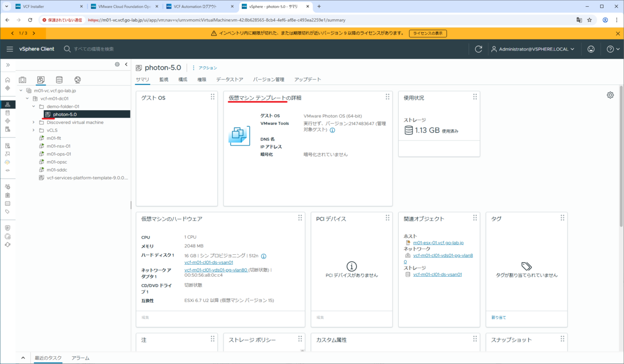Viewport: 624px width, 364px height.
Task: Open the アップデート tab
Action: pyautogui.click(x=308, y=80)
